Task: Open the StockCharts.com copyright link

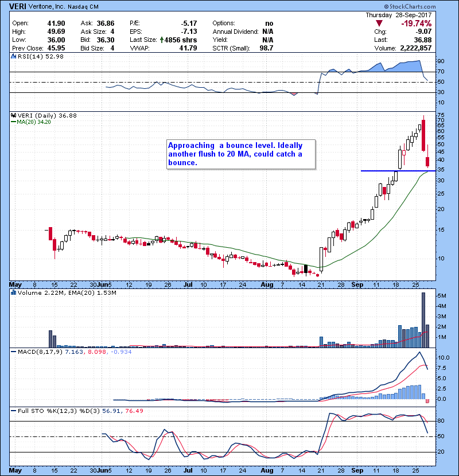Action: pyautogui.click(x=410, y=6)
